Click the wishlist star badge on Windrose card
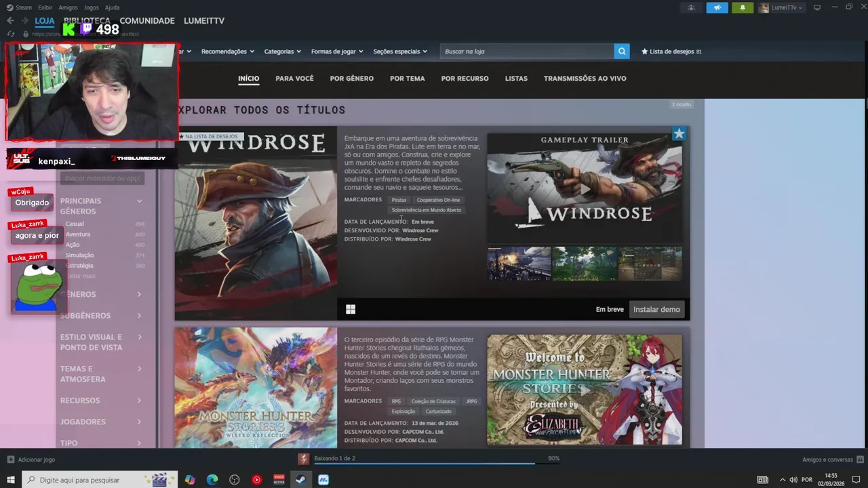 [679, 134]
